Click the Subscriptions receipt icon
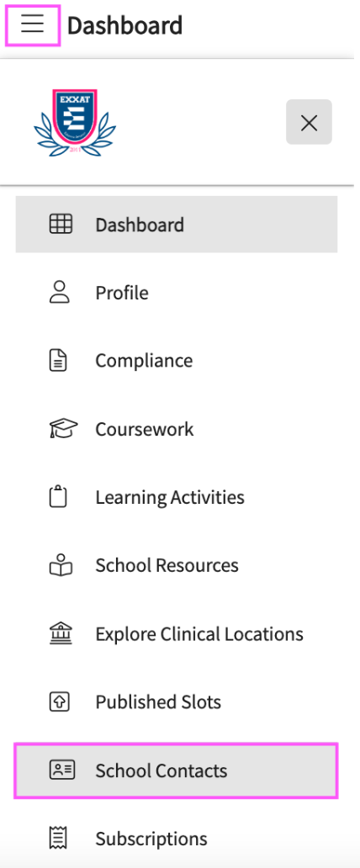This screenshot has width=360, height=868. click(59, 838)
